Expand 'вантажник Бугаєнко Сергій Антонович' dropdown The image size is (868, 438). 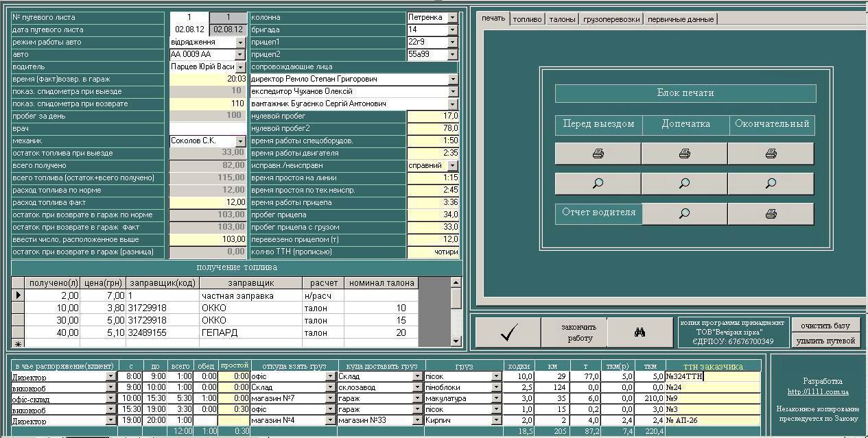click(452, 104)
